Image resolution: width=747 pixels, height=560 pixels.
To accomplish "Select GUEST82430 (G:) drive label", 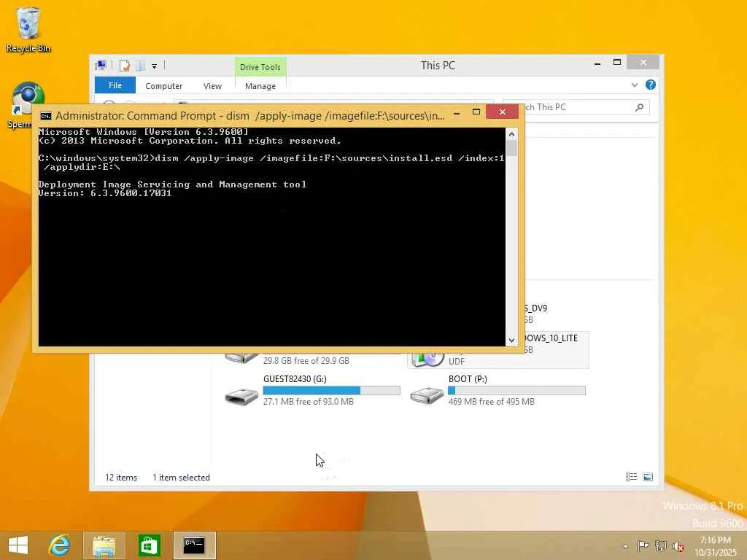I will (x=295, y=379).
